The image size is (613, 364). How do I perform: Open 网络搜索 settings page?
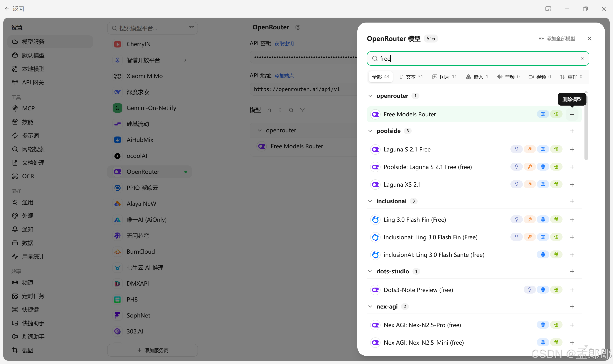[x=50, y=149]
